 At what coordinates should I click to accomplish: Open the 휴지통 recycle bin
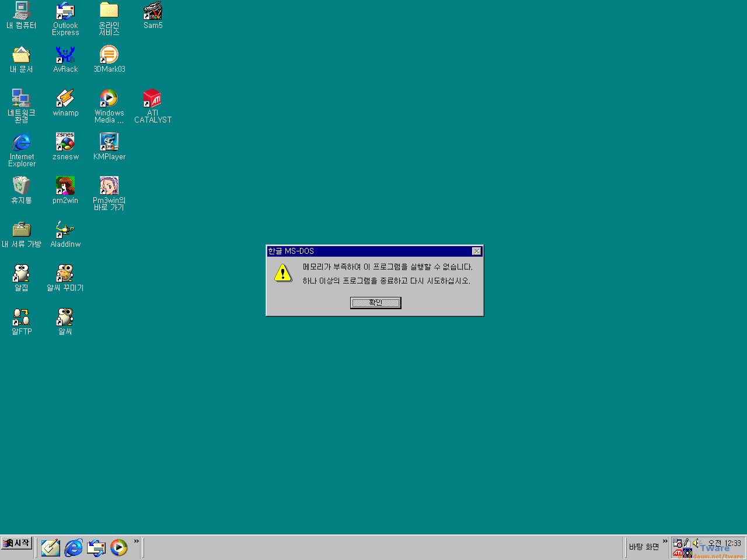pos(22,190)
